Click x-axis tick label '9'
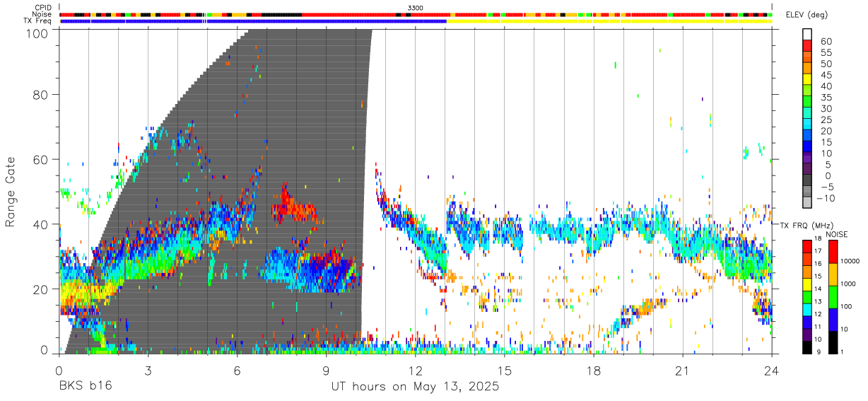 tap(326, 371)
